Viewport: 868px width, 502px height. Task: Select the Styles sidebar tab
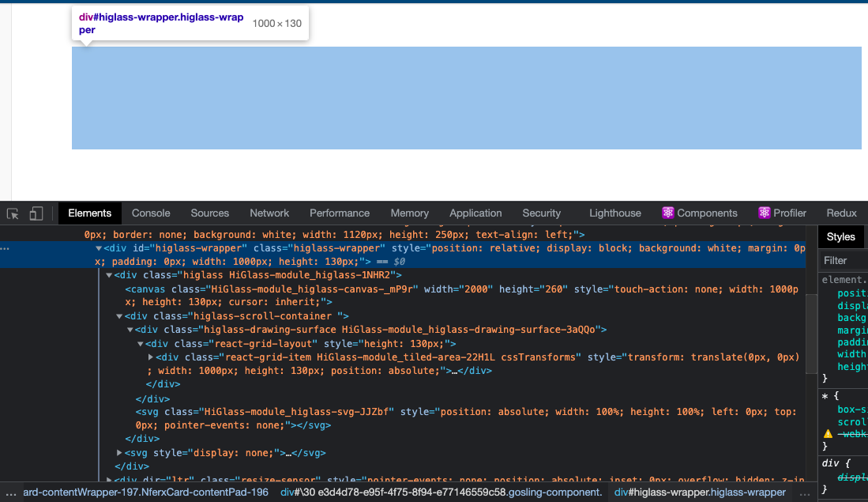(840, 236)
